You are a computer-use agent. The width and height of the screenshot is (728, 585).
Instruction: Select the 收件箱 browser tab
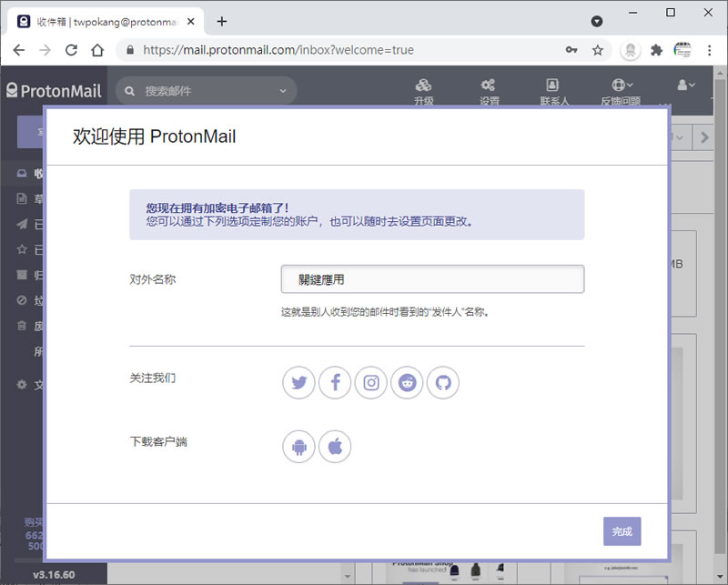coord(106,21)
